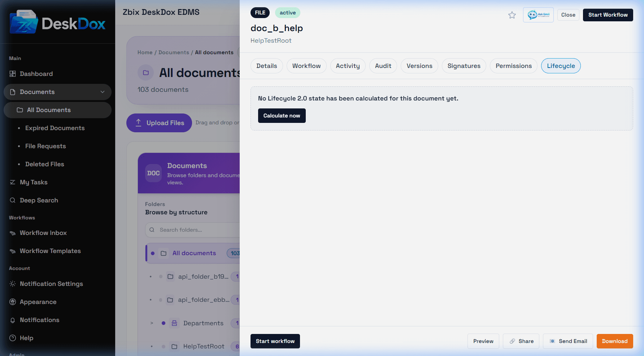Click the active status badge
This screenshot has height=356, width=644.
[288, 13]
